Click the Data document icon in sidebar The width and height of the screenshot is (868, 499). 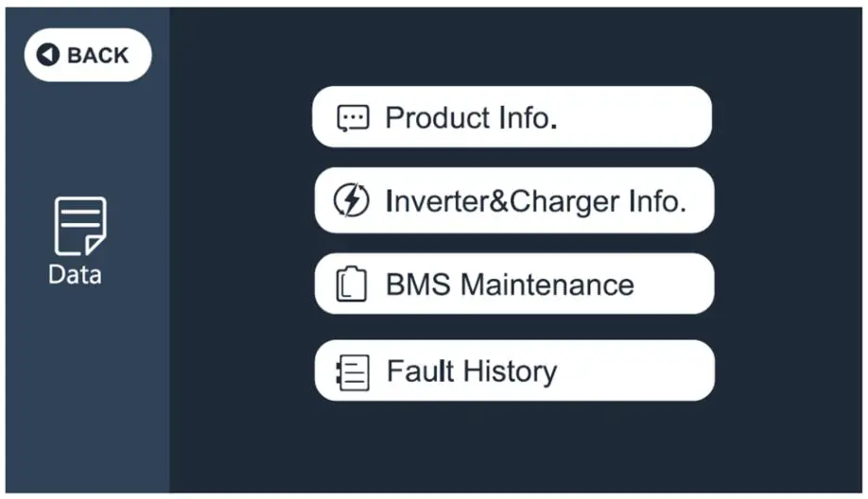pos(79,226)
